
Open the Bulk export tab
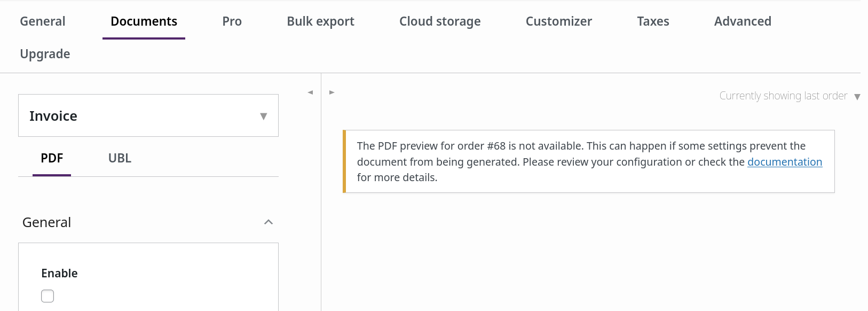click(320, 21)
